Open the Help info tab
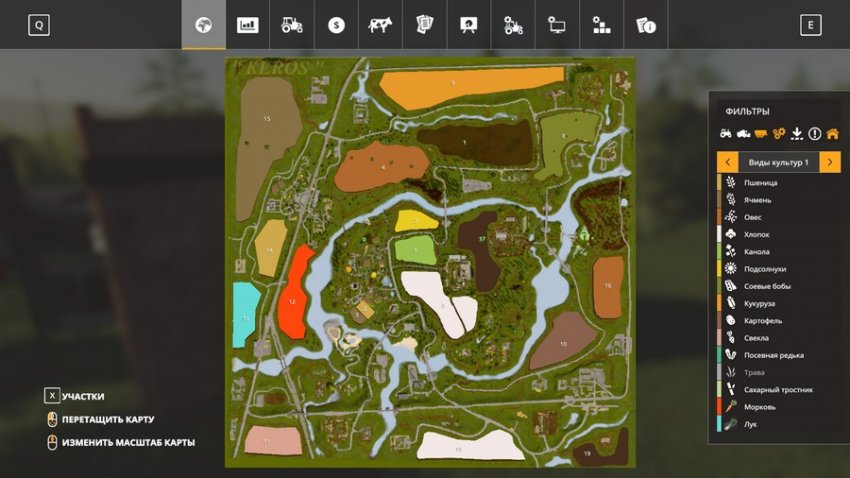This screenshot has width=850, height=478. click(646, 25)
